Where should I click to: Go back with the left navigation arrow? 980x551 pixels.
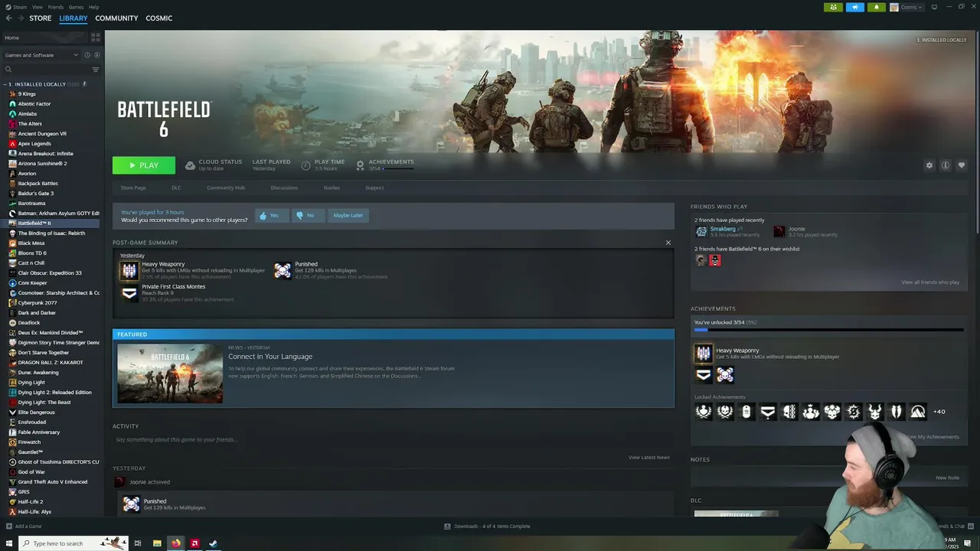[x=8, y=18]
